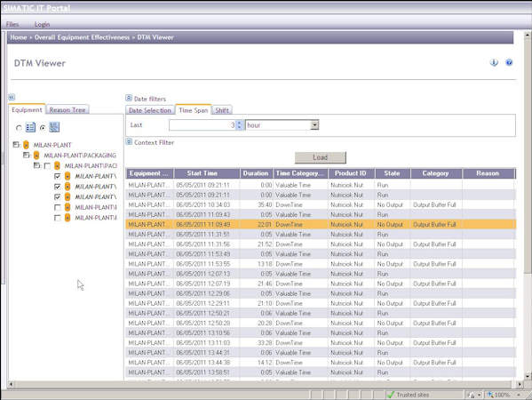Click the vertical scrollbar down arrow
This screenshot has height=400, width=532.
[528, 376]
